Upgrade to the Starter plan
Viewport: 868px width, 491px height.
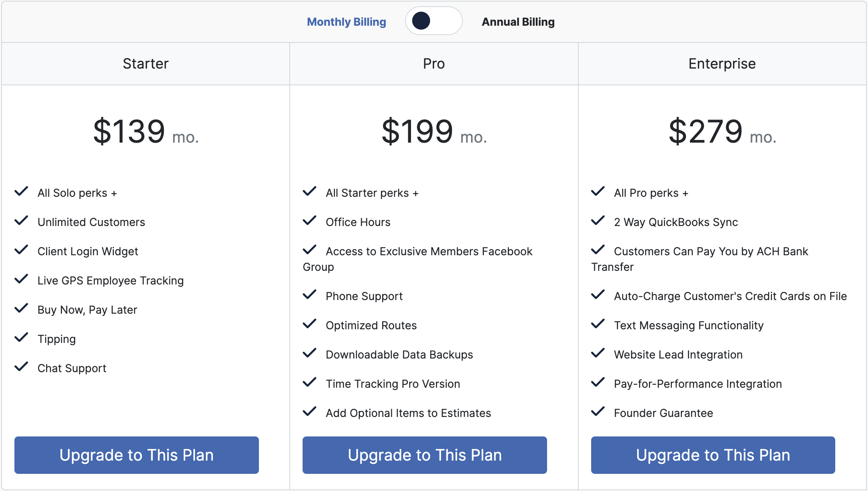136,455
